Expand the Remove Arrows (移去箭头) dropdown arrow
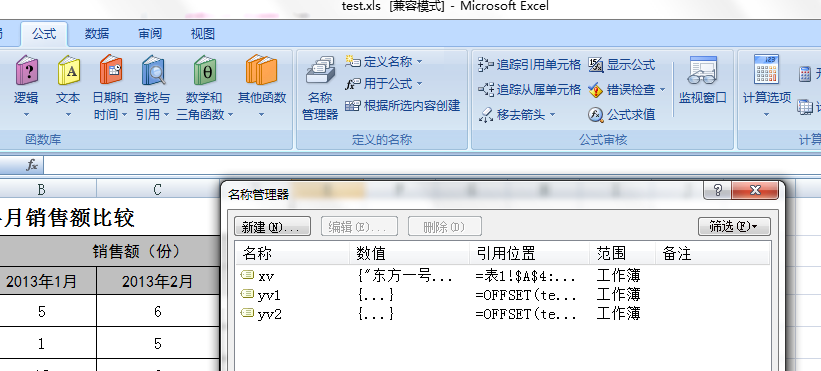The height and width of the screenshot is (371, 821). 552,114
